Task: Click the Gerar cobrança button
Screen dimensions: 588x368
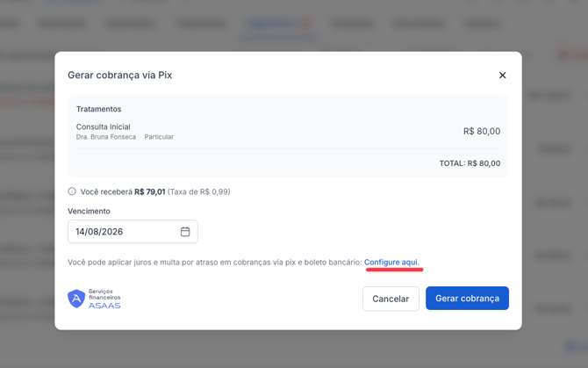Action: coord(467,299)
